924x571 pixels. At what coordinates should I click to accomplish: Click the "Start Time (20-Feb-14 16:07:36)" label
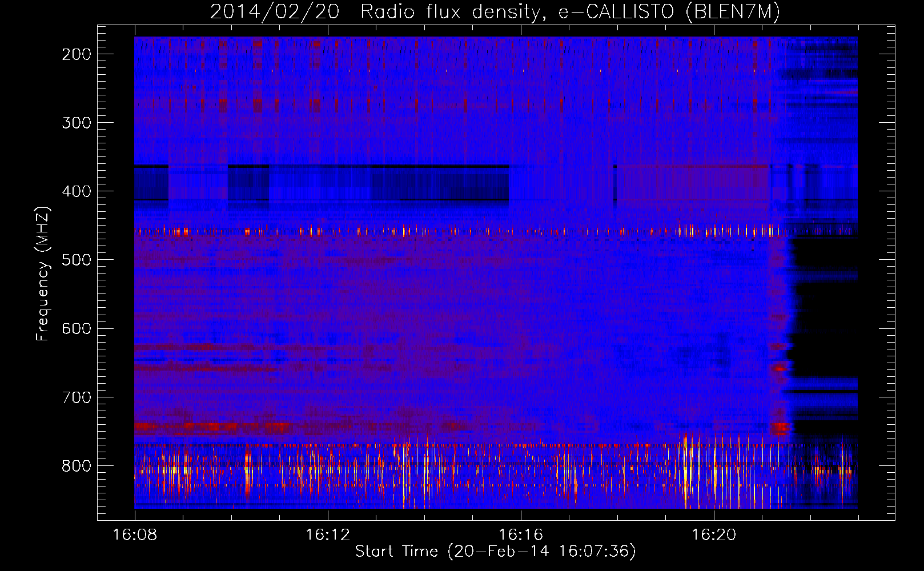point(495,552)
